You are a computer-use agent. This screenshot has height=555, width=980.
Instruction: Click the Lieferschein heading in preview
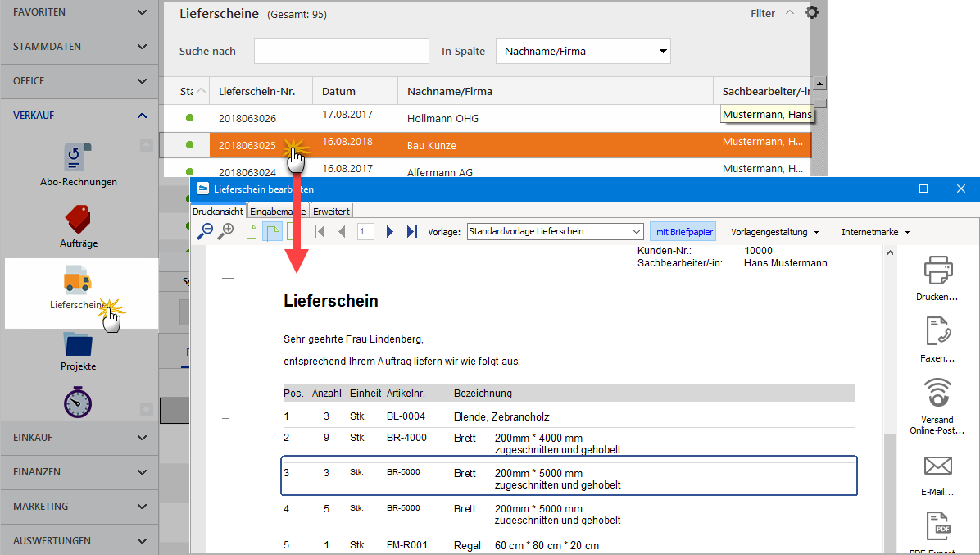coord(330,301)
